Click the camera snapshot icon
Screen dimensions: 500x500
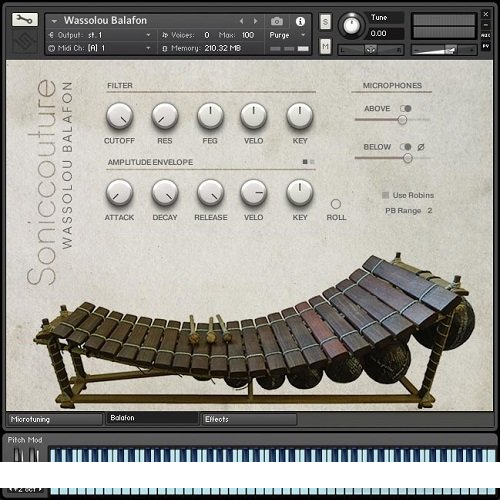[x=277, y=22]
